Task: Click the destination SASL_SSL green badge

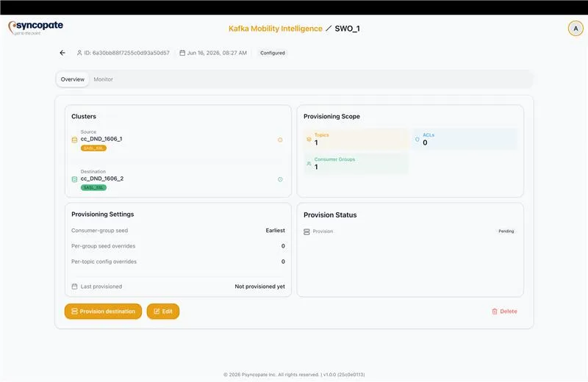Action: (93, 187)
